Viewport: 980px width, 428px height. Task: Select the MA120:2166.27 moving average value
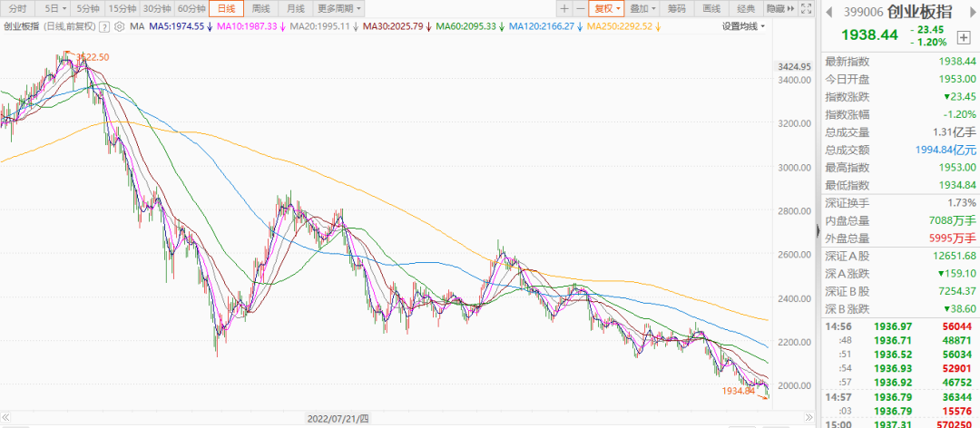pos(542,26)
